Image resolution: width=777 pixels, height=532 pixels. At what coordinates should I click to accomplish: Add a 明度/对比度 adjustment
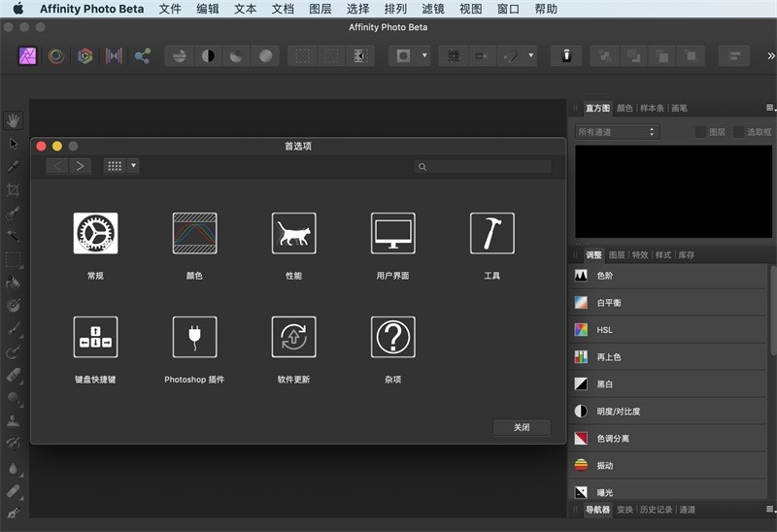667,412
